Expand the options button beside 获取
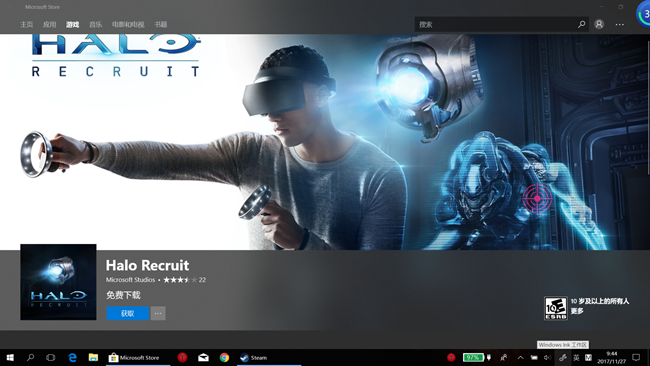Screen dimensions: 650x366 158,313
